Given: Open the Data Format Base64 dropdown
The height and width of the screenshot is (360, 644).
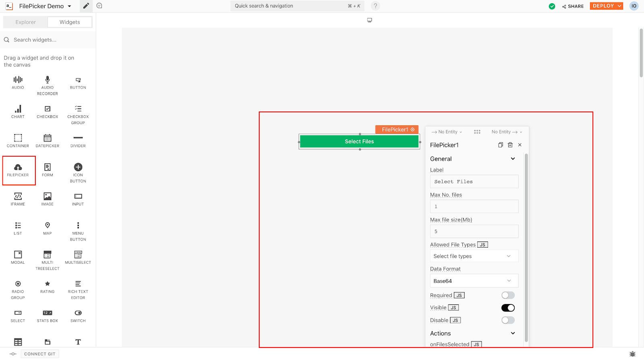Looking at the screenshot, I should point(474,281).
